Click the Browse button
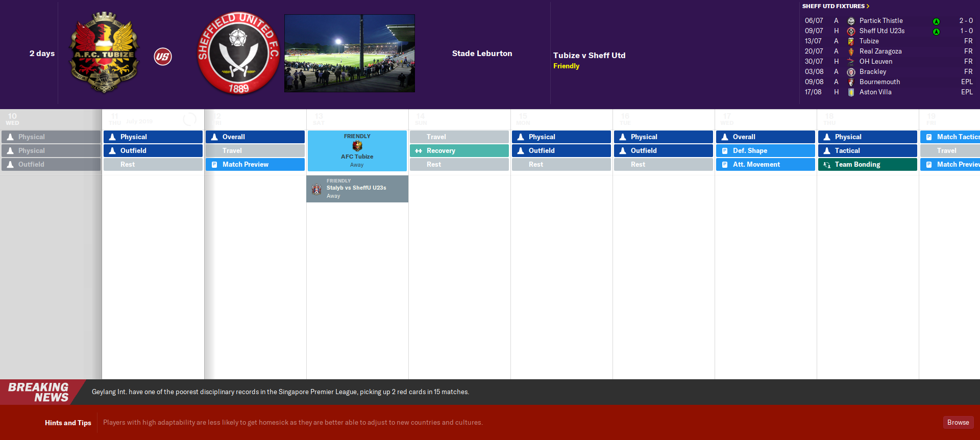This screenshot has width=980, height=440. point(958,423)
